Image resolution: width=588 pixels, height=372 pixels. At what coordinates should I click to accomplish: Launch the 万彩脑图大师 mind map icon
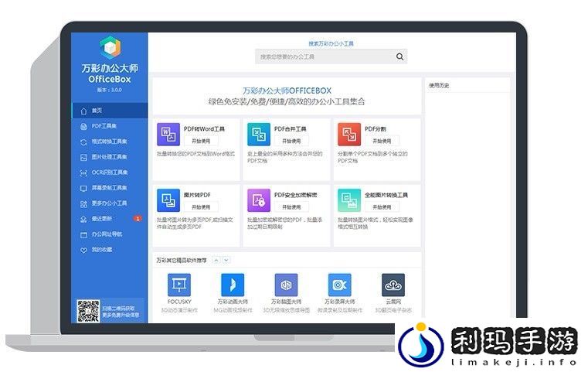point(287,285)
